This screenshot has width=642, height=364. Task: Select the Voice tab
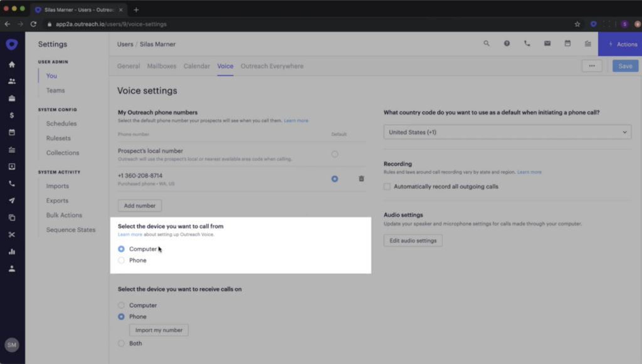click(x=225, y=66)
